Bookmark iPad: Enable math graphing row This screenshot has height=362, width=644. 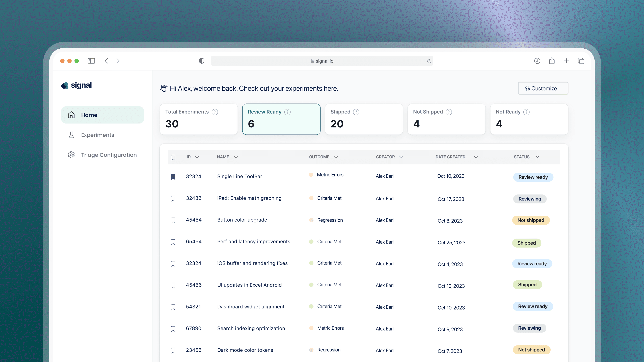point(173,199)
